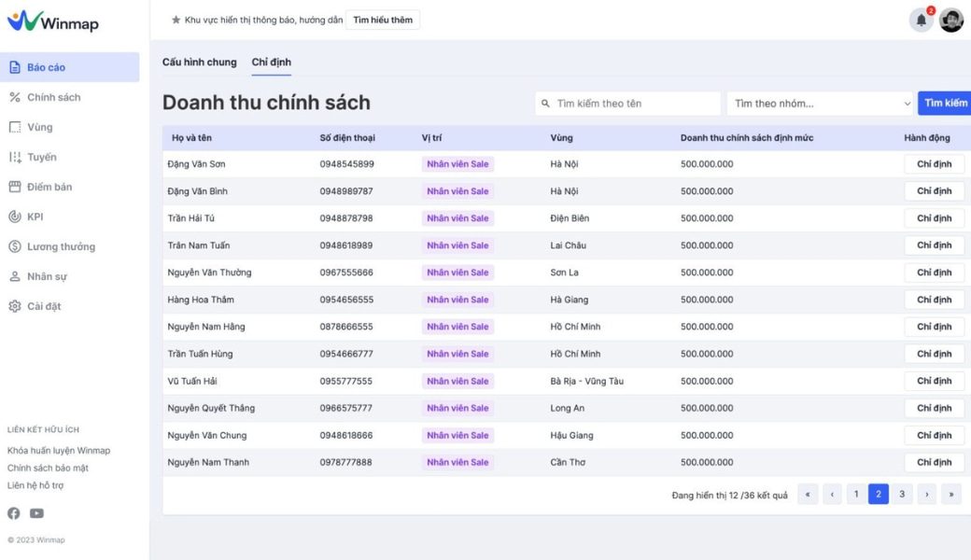Click Doanh thu chính sách định mức header
The height and width of the screenshot is (560, 971).
(747, 138)
